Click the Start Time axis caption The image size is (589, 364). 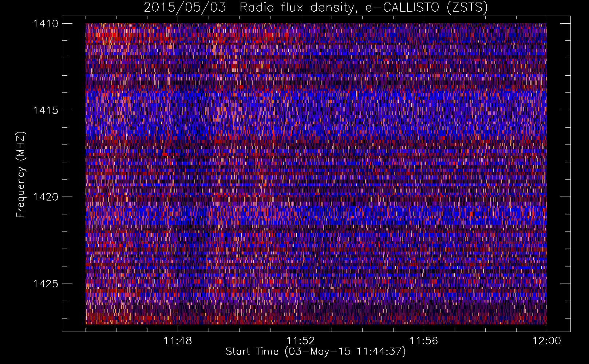point(316,352)
